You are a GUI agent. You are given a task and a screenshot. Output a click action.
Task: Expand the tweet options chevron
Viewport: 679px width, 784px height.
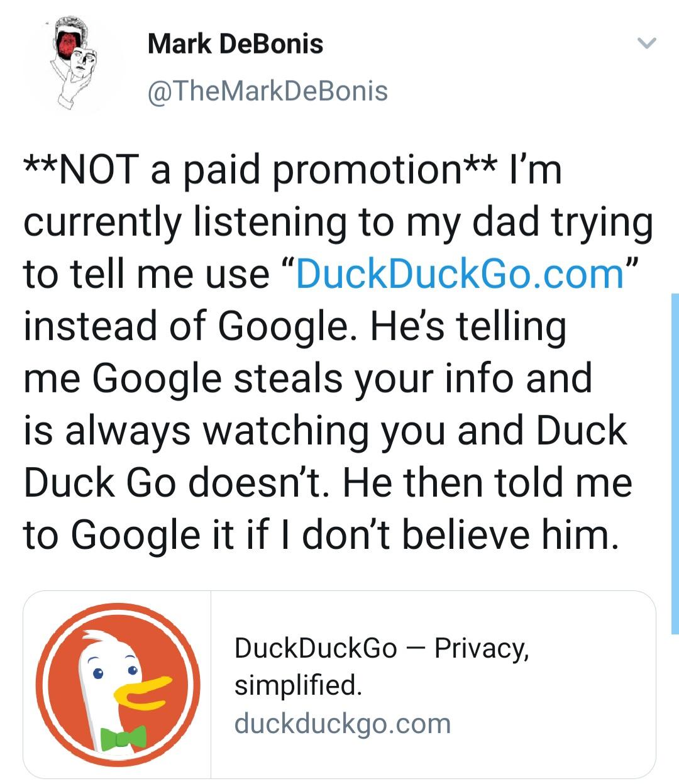tap(646, 43)
